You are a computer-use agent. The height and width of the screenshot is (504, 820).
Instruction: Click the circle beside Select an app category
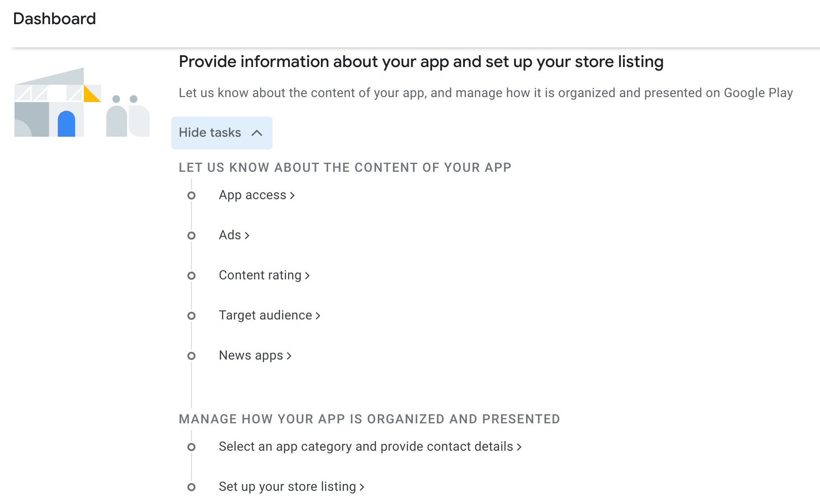click(x=191, y=447)
